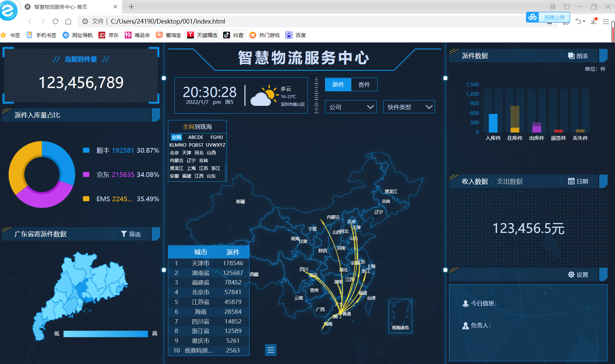The width and height of the screenshot is (615, 364).
Task: Choose 上海 in the region list
Action: [192, 168]
